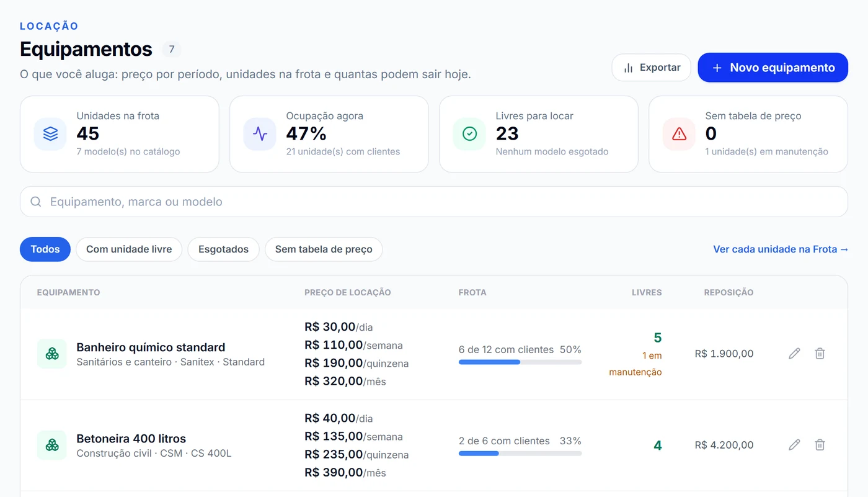
Task: Click the green equipment icon beside Betoneira 400 litros
Action: (x=52, y=445)
